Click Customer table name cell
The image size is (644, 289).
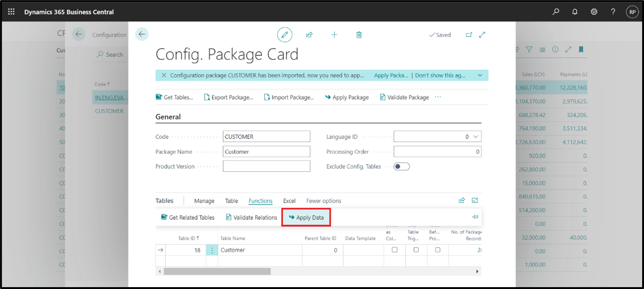(x=260, y=250)
